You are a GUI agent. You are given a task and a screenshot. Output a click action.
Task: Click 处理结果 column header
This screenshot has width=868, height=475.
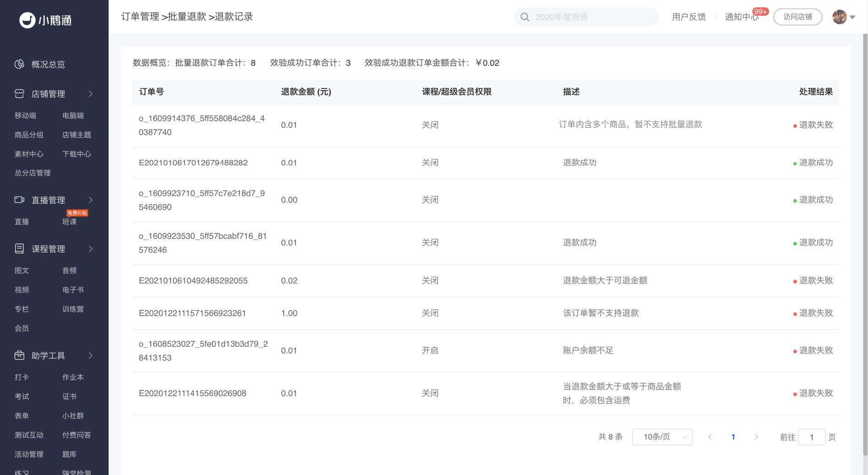pyautogui.click(x=816, y=92)
